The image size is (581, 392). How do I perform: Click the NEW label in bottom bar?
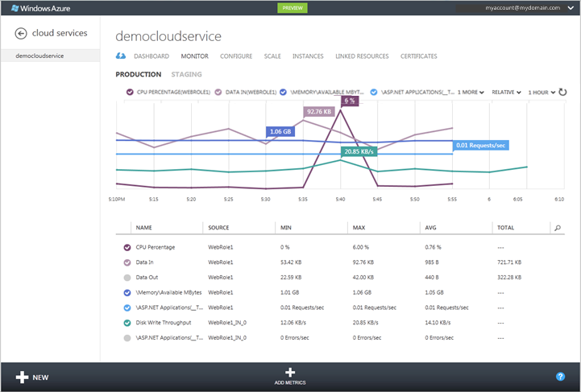pyautogui.click(x=40, y=378)
